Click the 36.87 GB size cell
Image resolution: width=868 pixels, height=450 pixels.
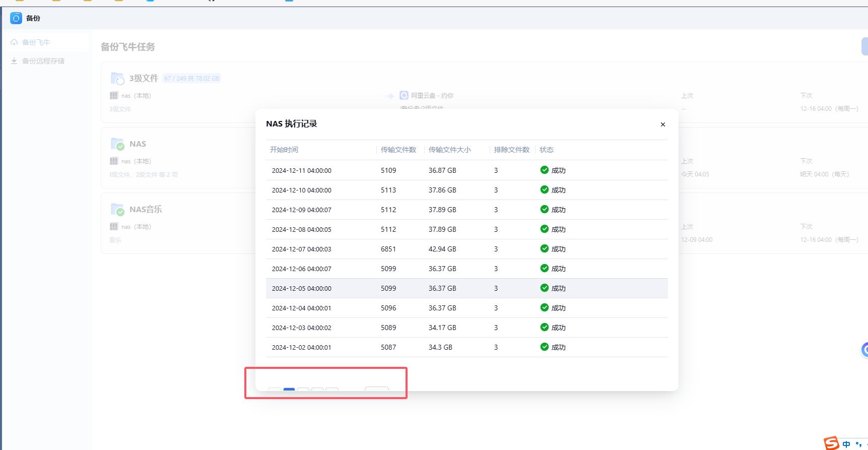tap(442, 171)
